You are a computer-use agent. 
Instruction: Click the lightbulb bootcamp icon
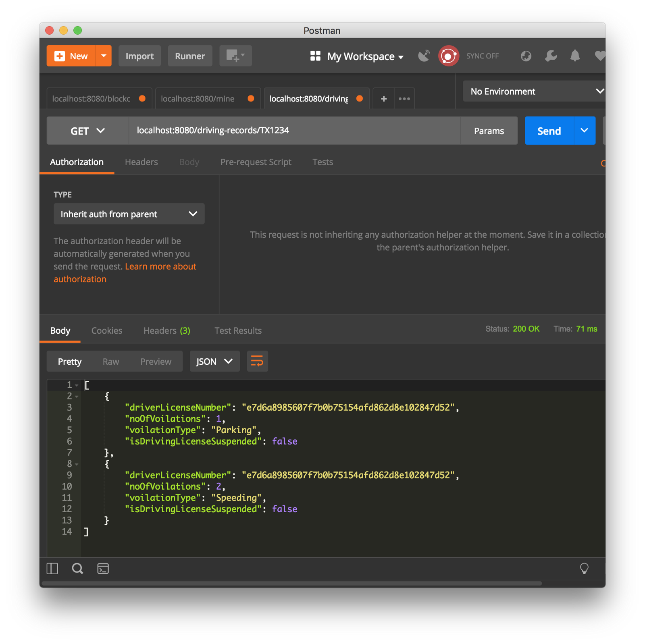tap(584, 569)
